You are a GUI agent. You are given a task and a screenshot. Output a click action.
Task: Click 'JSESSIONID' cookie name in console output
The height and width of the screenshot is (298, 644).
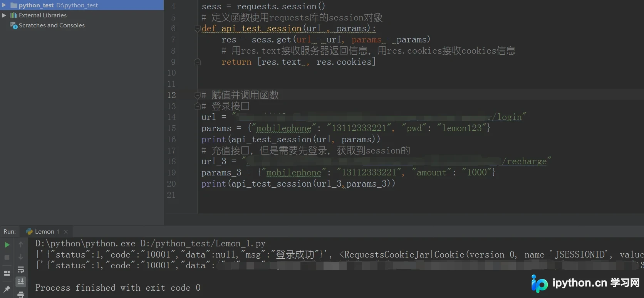[x=580, y=254]
